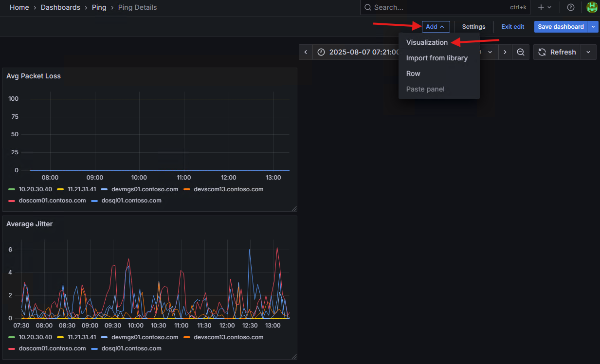The height and width of the screenshot is (364, 600).
Task: Toggle 10.20.30.40 series in Avg Packet Loss legend
Action: [x=35, y=189]
